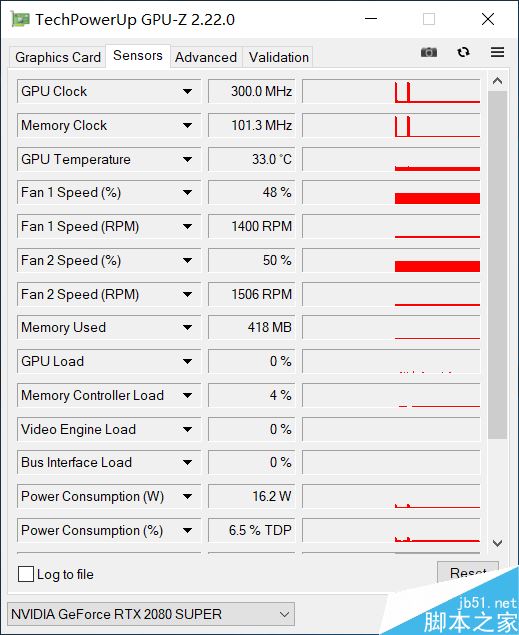Switch to the Graphics Card tab

pyautogui.click(x=58, y=57)
